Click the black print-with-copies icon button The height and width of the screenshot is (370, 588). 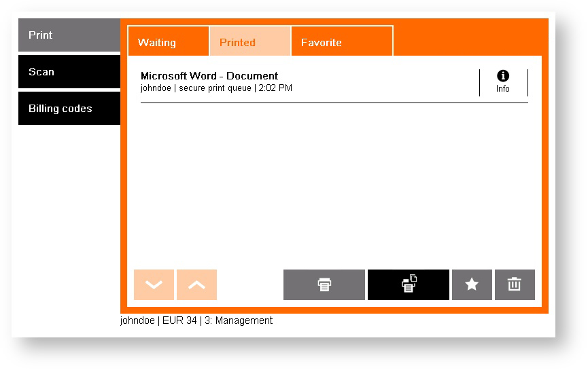pos(408,284)
